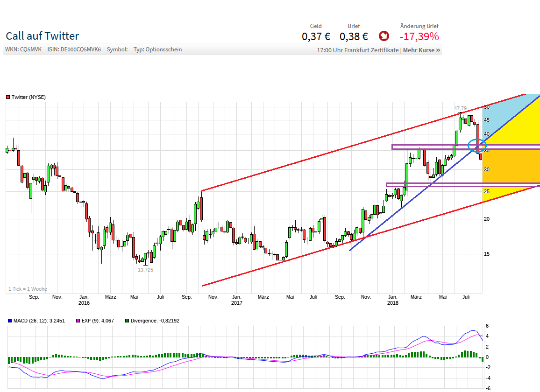Click the blue MACD legend square

click(10, 321)
